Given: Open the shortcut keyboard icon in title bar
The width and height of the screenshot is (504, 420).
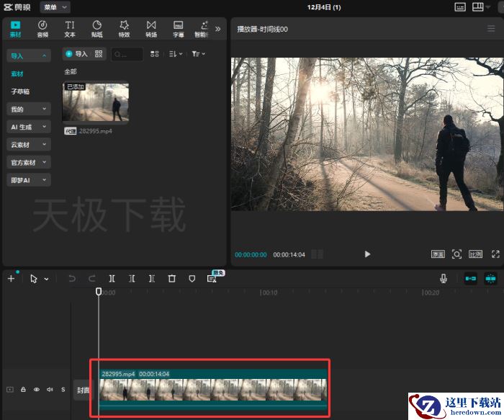Looking at the screenshot, I should (460, 7).
